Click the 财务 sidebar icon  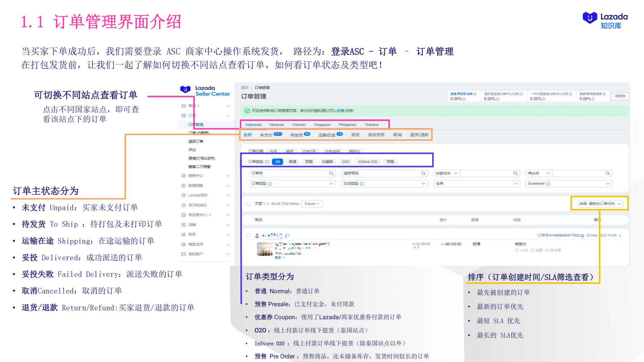pyautogui.click(x=183, y=234)
